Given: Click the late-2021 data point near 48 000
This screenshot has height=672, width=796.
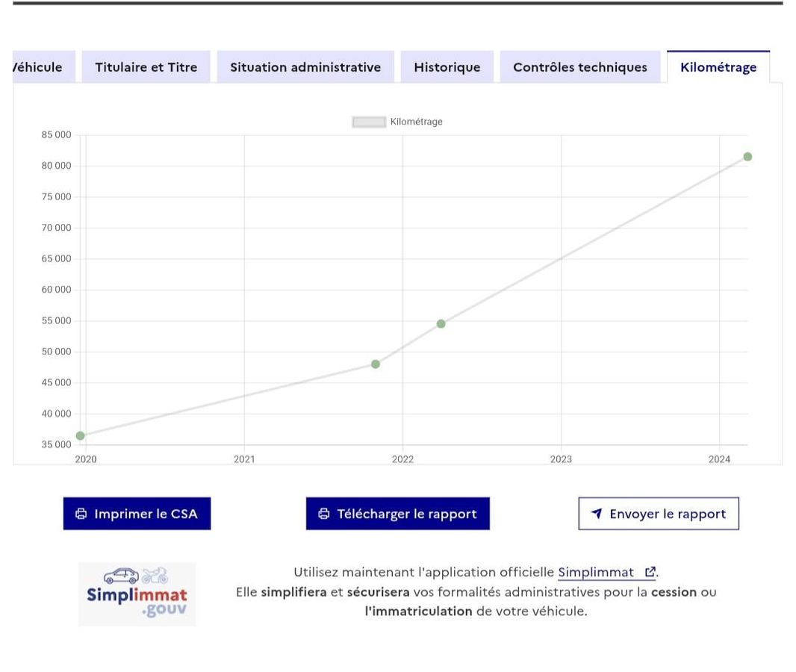Looking at the screenshot, I should click(376, 364).
